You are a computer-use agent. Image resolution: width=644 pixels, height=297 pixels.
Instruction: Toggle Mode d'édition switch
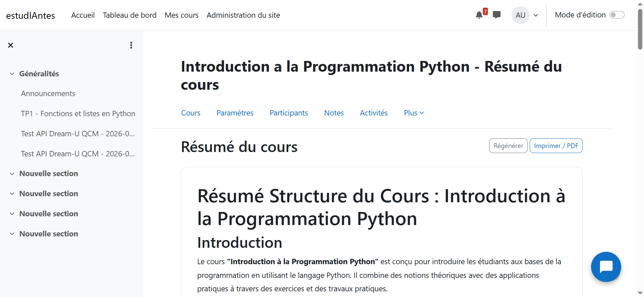tap(617, 15)
